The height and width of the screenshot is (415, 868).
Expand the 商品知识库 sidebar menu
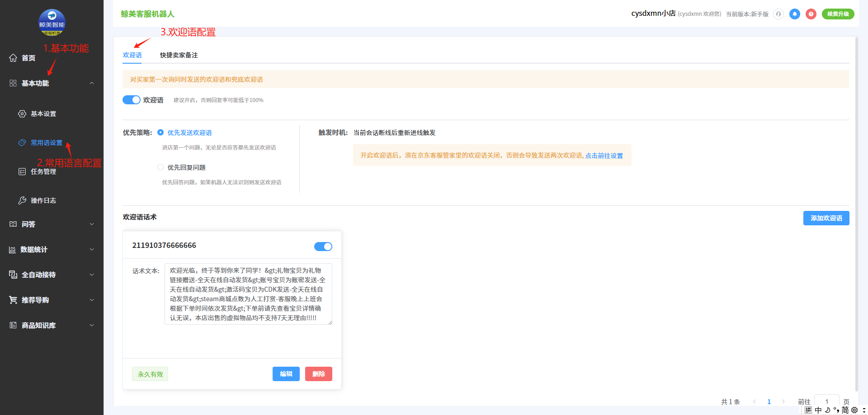pos(92,325)
